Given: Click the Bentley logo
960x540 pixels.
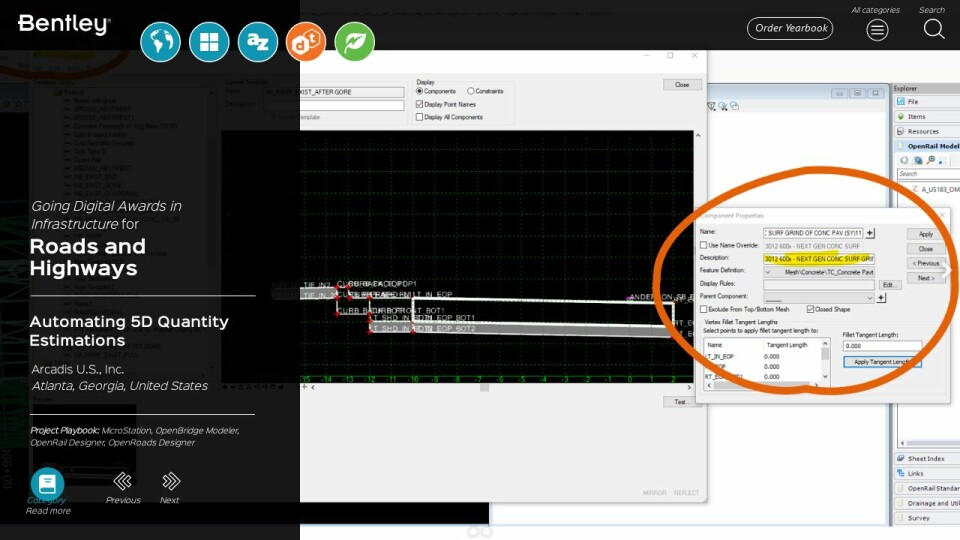Looking at the screenshot, I should coord(64,24).
